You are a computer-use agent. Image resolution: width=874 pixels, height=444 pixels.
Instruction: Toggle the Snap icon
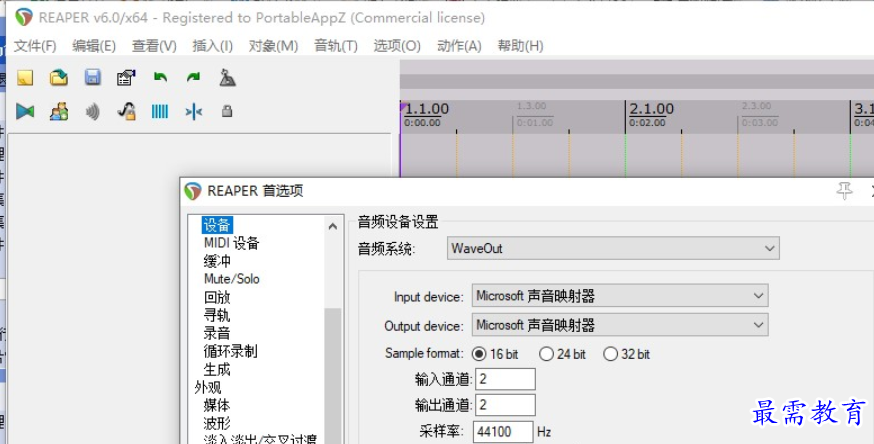coord(193,112)
